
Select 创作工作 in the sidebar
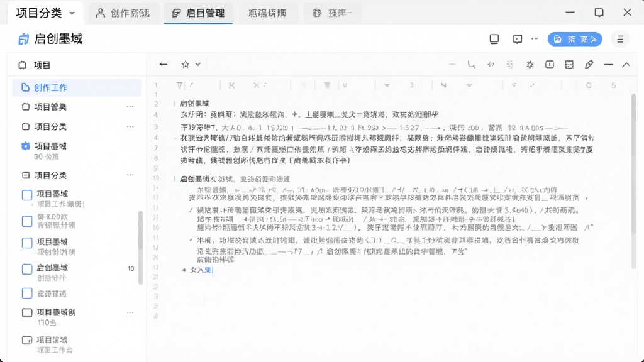pyautogui.click(x=77, y=88)
